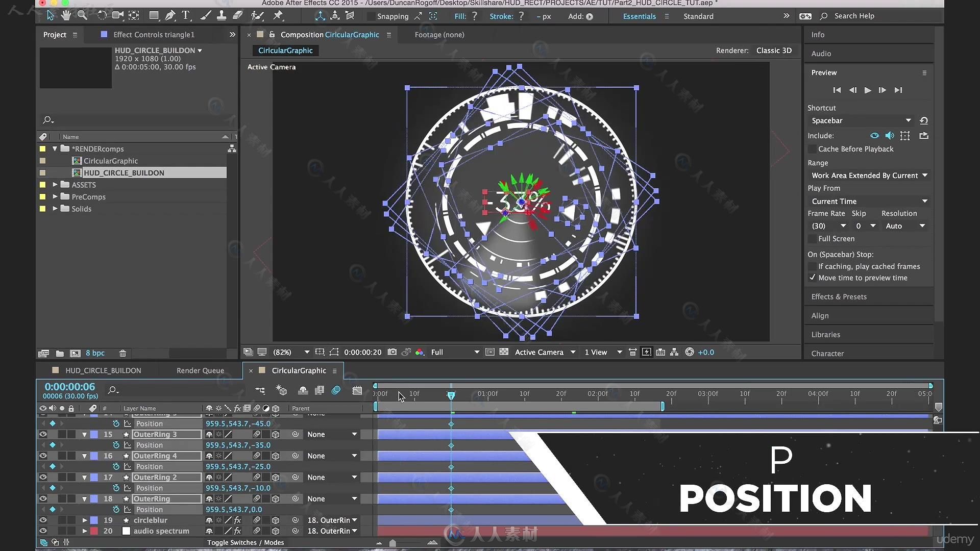Toggle visibility eye for OuterRing layer 18
The width and height of the screenshot is (980, 551).
pos(42,498)
